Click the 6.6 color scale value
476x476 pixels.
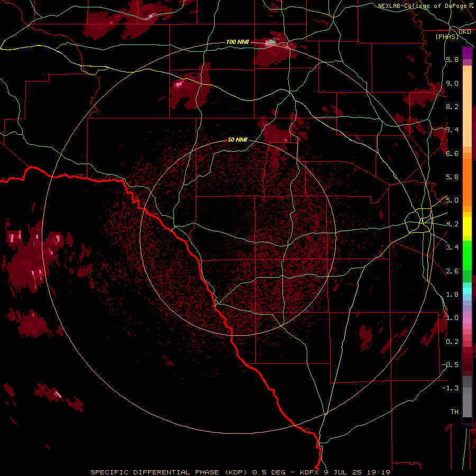click(452, 153)
